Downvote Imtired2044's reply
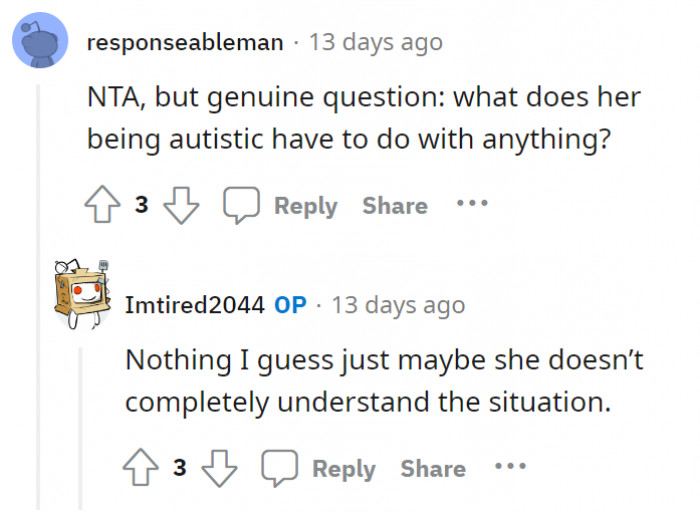 point(218,468)
